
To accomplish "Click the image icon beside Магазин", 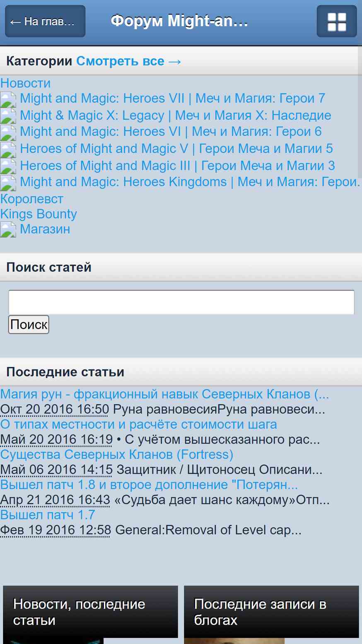I will pyautogui.click(x=8, y=230).
